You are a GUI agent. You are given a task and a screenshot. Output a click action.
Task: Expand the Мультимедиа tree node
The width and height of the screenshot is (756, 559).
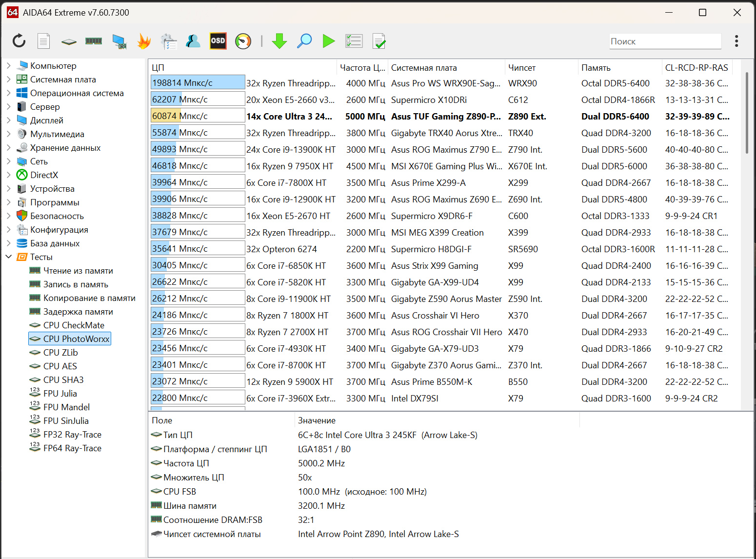8,134
